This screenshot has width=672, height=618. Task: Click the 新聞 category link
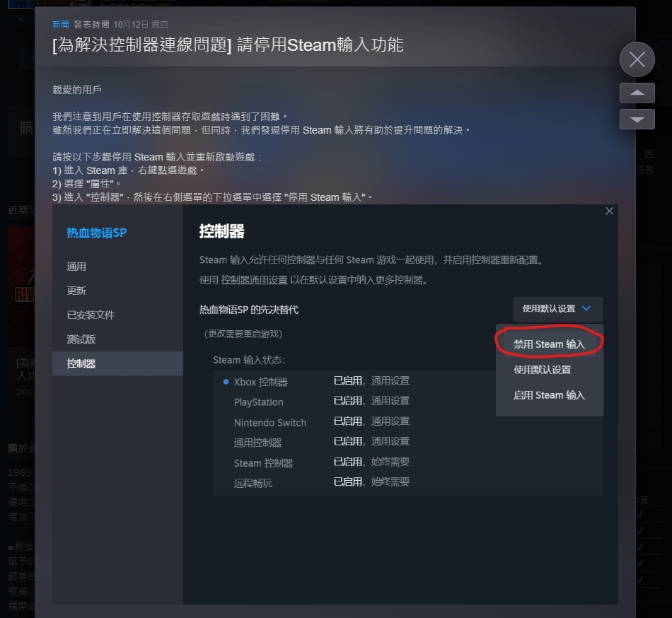(60, 25)
